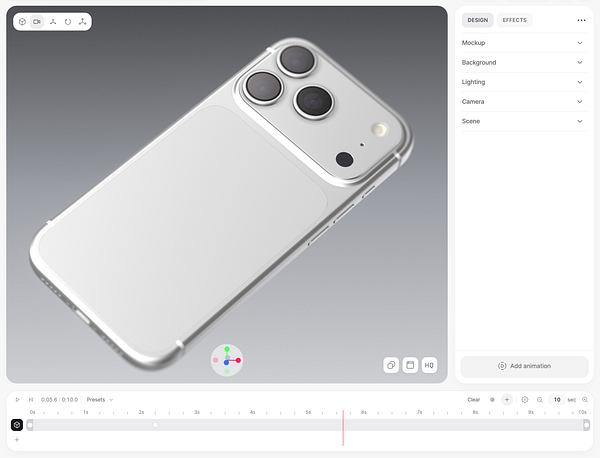Click the red X axis gizmo handle

point(238,360)
